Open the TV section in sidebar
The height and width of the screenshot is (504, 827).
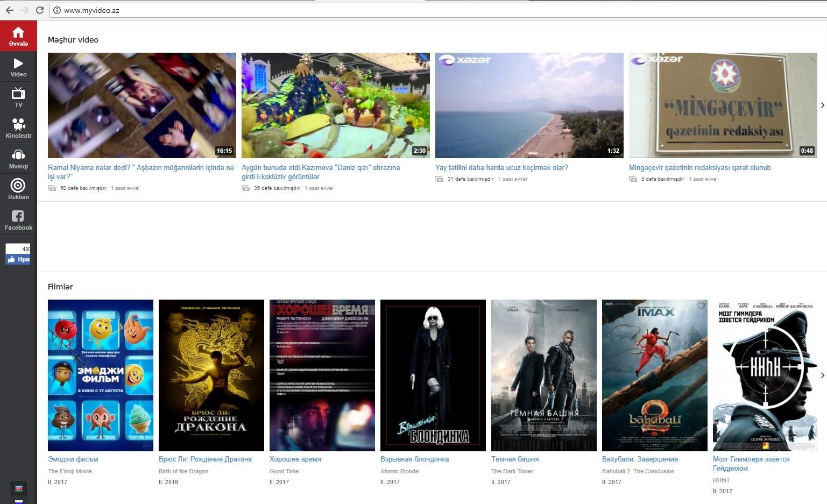[18, 97]
